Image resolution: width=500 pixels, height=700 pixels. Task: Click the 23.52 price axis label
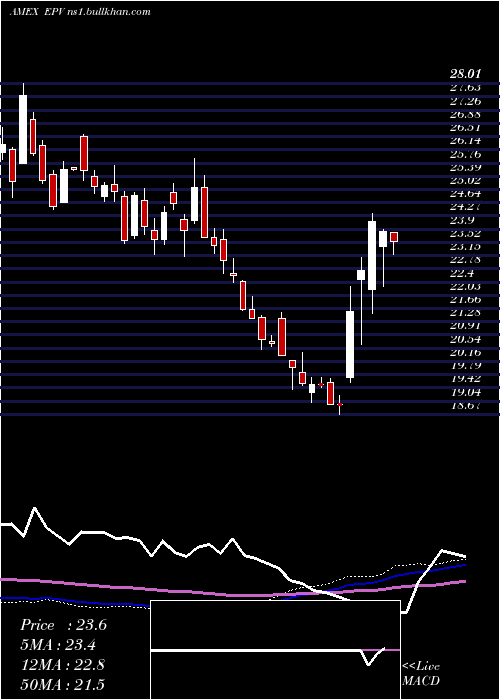pyautogui.click(x=465, y=233)
